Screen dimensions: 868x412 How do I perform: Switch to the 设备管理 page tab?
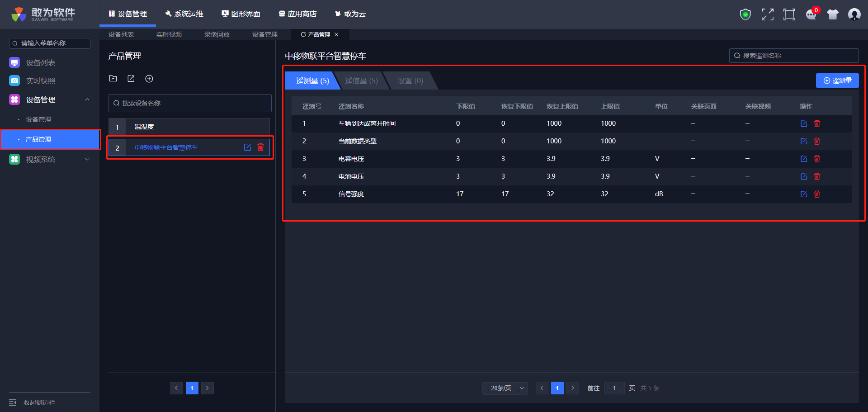(265, 34)
